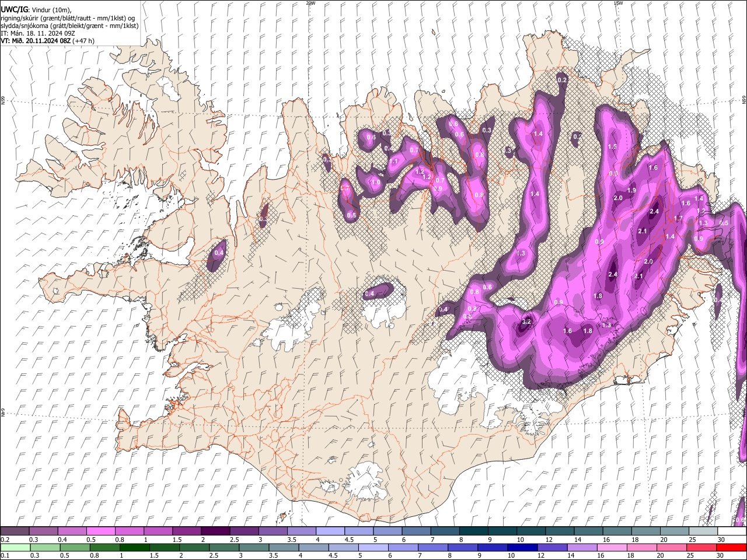
Task: Click the bright red swatch after 30 in lower legend
Action: (731, 548)
